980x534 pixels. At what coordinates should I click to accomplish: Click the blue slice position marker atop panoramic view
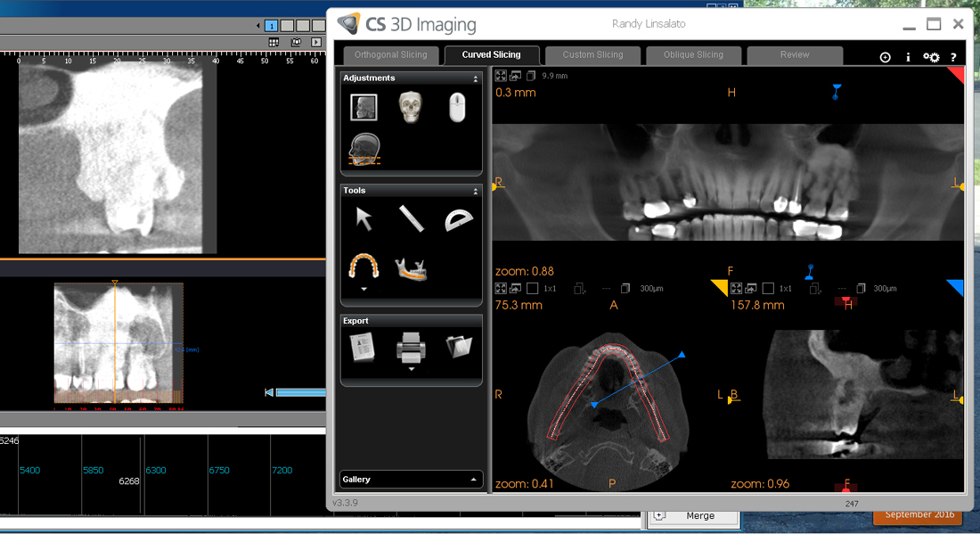point(836,91)
